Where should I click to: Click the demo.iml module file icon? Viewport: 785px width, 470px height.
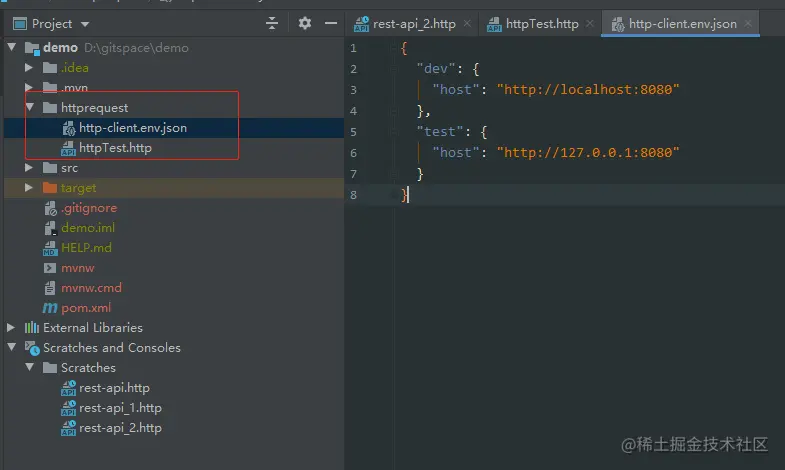pos(50,228)
